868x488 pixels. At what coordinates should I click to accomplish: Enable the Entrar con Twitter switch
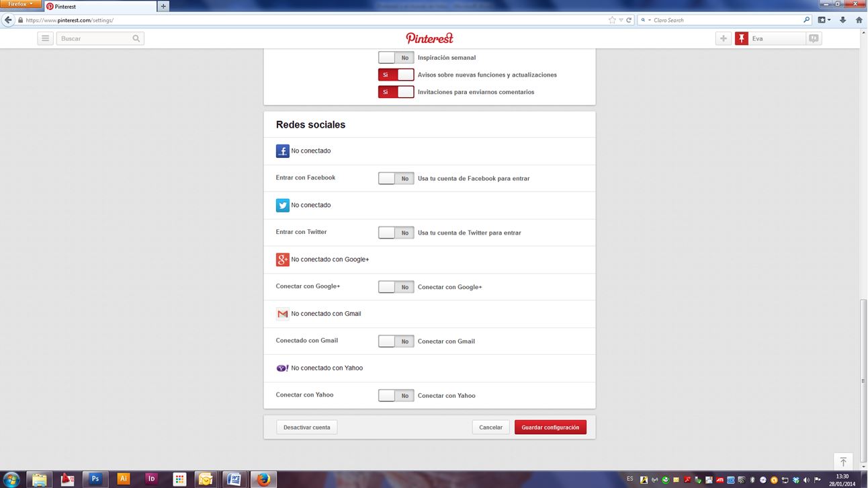click(396, 233)
